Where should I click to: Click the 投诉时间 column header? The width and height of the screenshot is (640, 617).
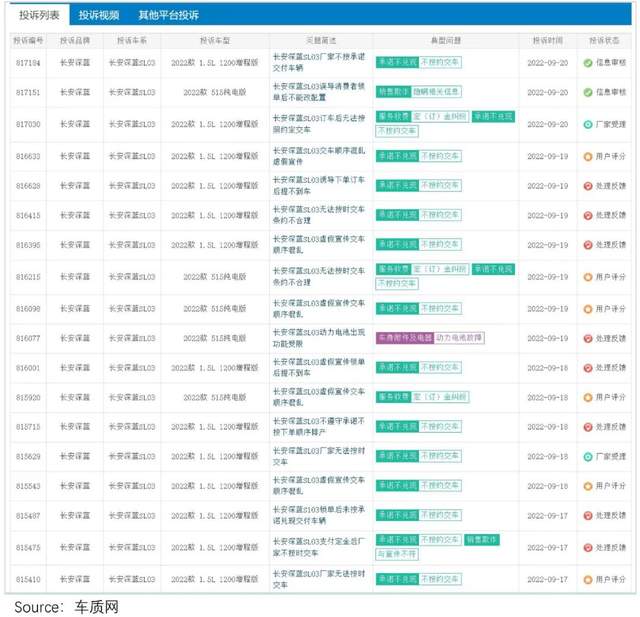[x=547, y=40]
